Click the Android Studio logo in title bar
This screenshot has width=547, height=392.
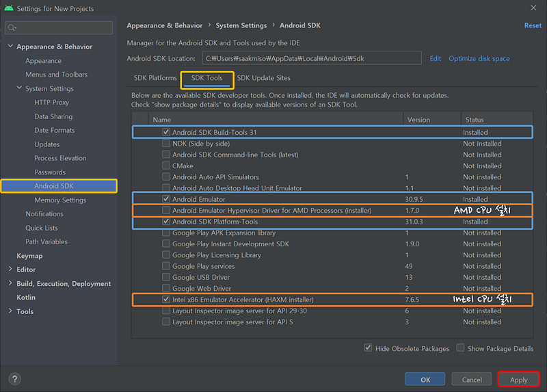click(9, 8)
